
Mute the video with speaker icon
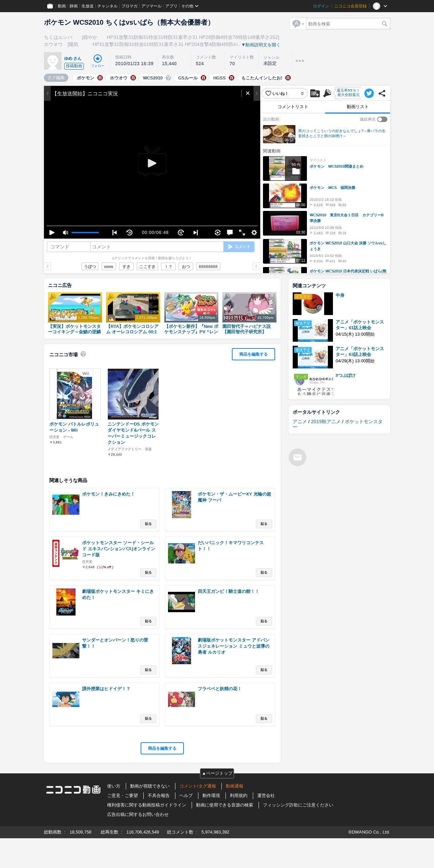(x=65, y=233)
